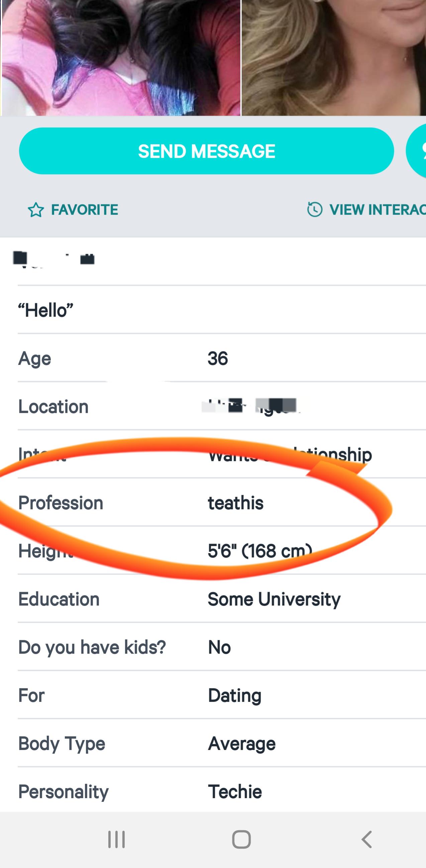Tap the Profession value "teathis"

(x=236, y=503)
